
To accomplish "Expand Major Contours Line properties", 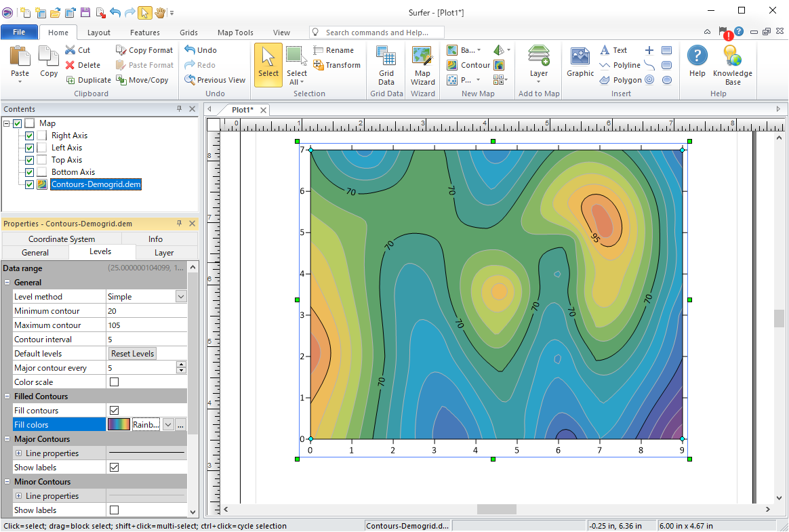I will 18,453.
